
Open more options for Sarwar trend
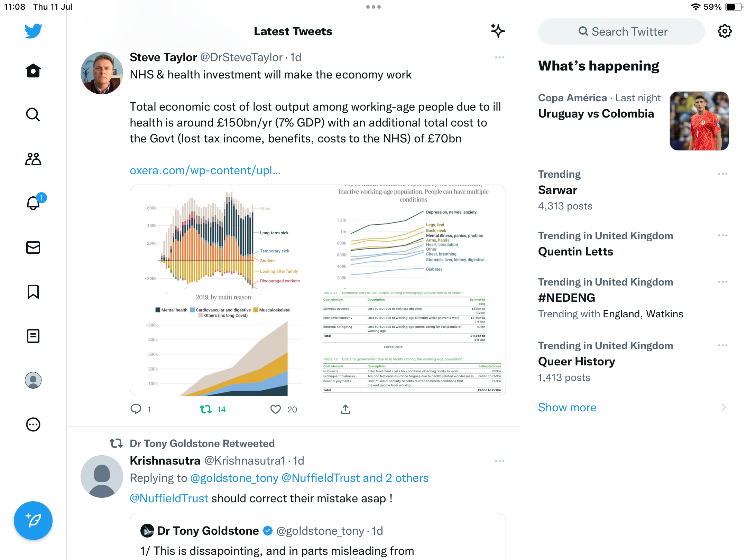click(x=722, y=174)
